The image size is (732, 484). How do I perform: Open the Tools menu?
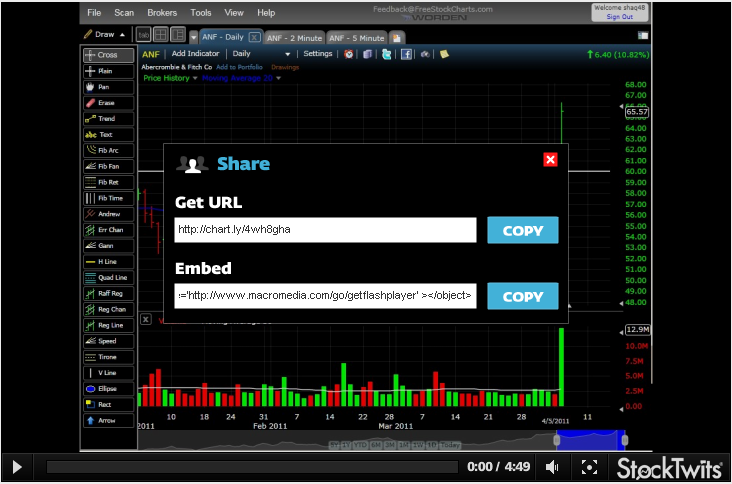pyautogui.click(x=201, y=13)
